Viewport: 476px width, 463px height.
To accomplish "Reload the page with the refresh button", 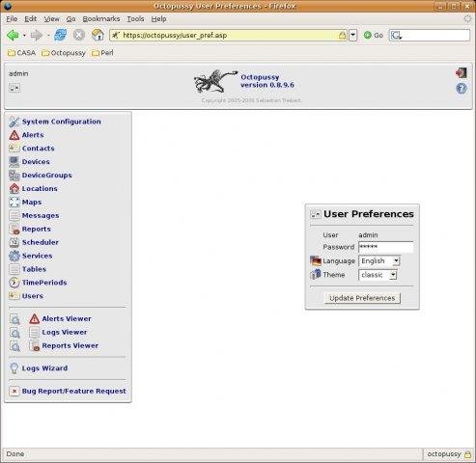I will 60,35.
